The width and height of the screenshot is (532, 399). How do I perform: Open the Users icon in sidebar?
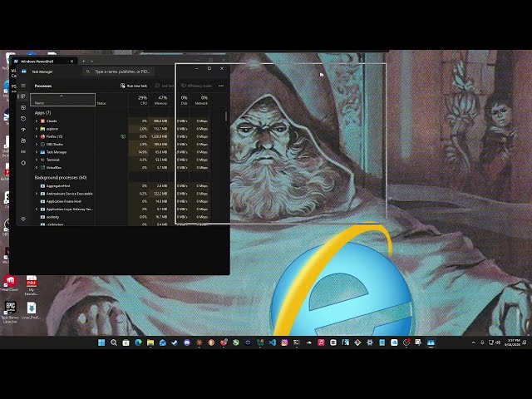(23, 140)
